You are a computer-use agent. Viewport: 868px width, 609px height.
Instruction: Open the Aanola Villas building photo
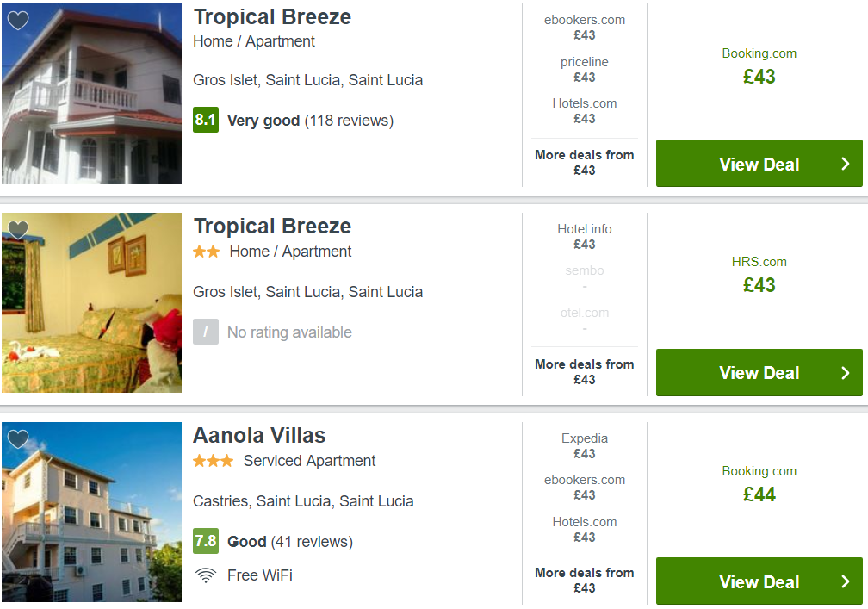(91, 513)
